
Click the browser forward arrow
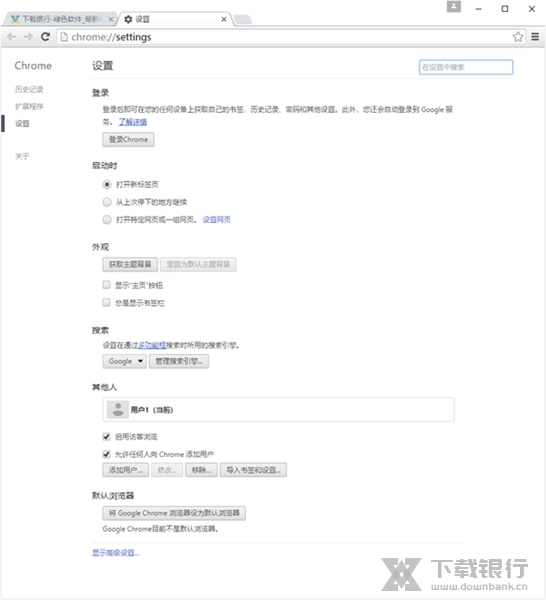coord(28,37)
